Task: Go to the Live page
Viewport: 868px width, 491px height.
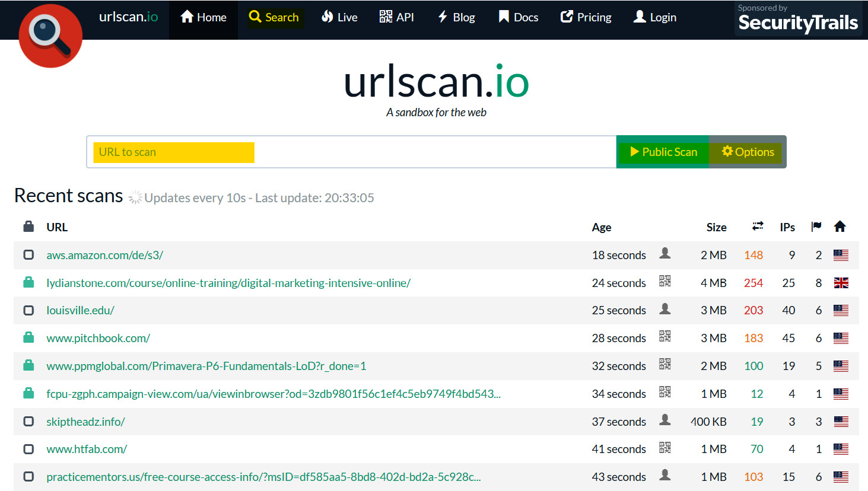Action: pyautogui.click(x=339, y=17)
